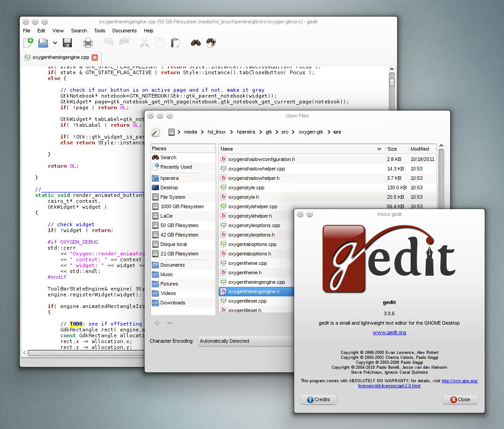Sort files by the Name column header
Screen dimensions: 504x429
[301, 149]
